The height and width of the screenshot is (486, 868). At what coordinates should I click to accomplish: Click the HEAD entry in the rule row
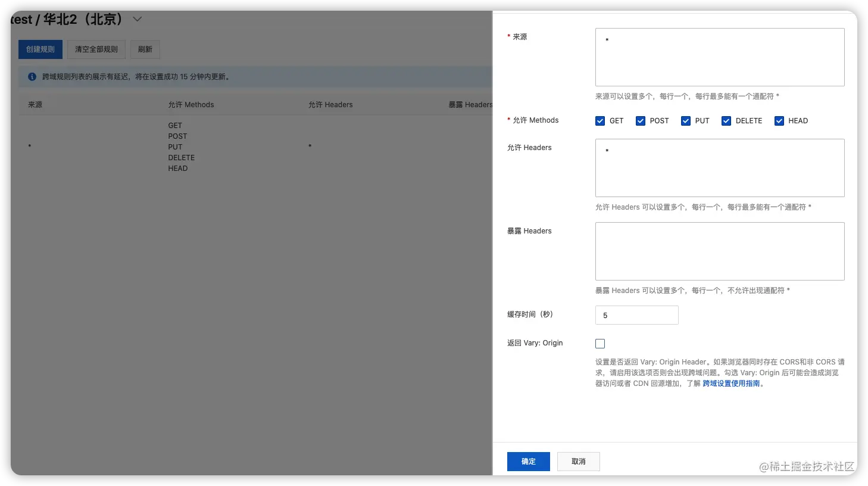(x=178, y=169)
